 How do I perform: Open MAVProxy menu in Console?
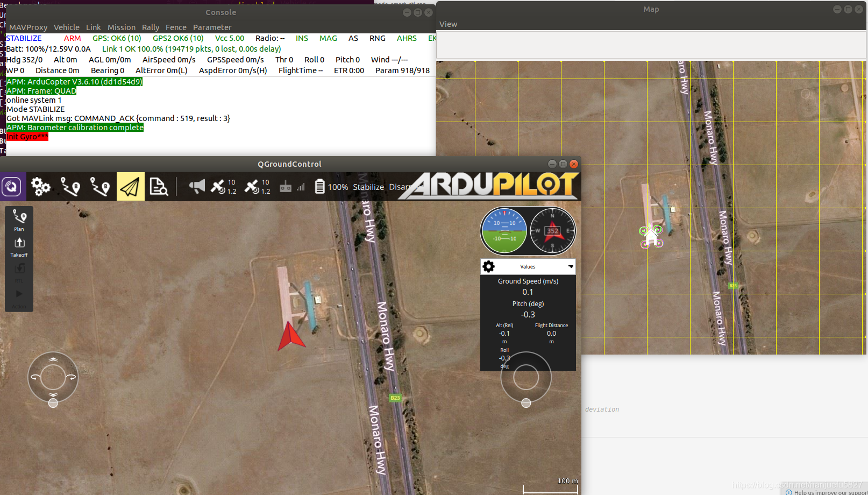point(29,27)
